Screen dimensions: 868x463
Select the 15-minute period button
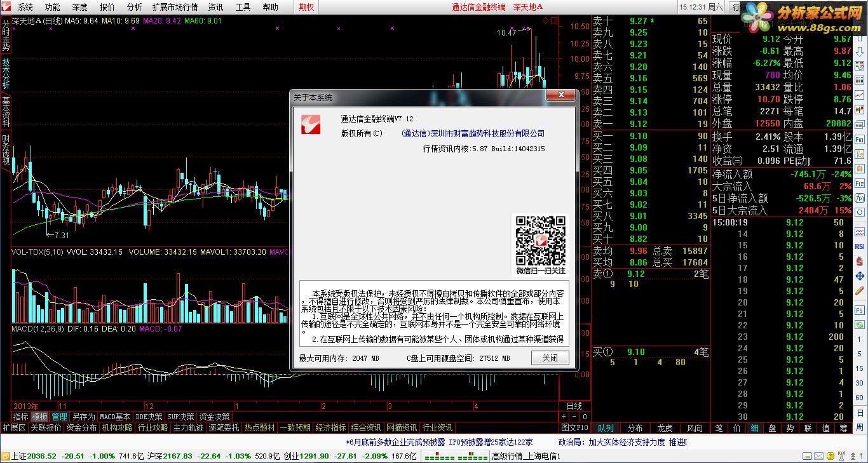[860, 368]
